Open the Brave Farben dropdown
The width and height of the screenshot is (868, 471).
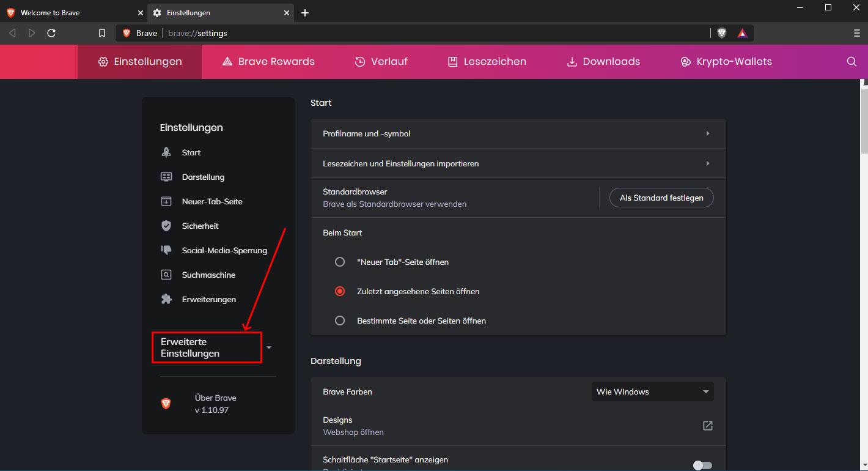click(652, 391)
